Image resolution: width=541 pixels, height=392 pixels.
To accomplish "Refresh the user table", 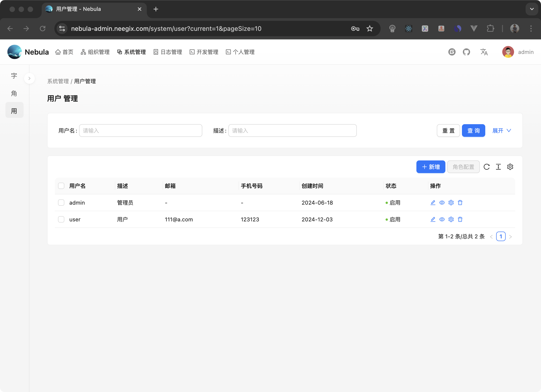I will [487, 167].
